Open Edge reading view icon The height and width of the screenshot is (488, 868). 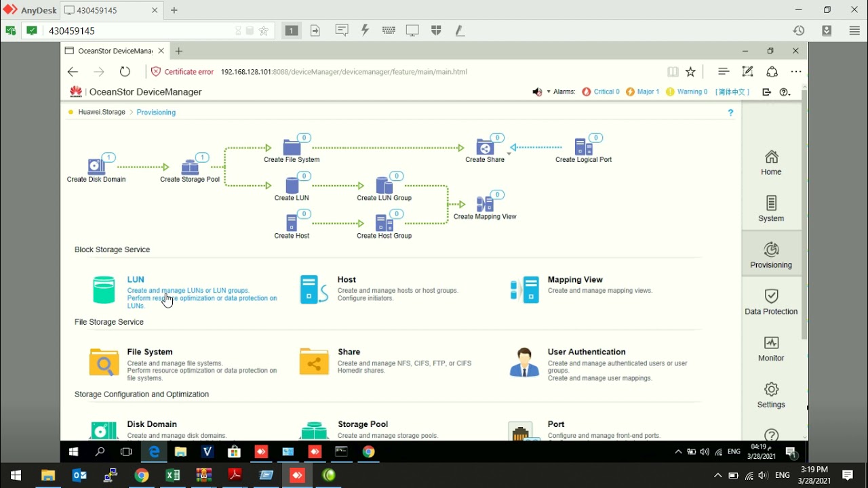coord(673,72)
